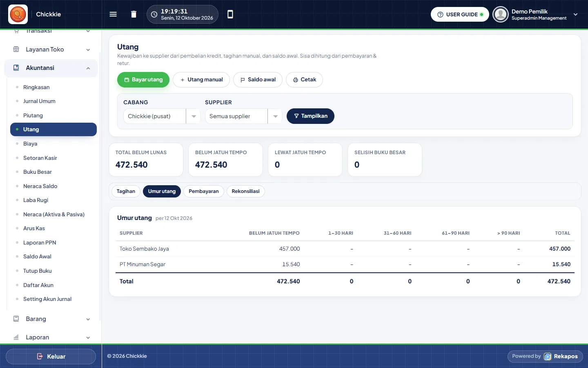Click the Demo Pemilik avatar
Image resolution: width=588 pixels, height=368 pixels.
click(501, 14)
